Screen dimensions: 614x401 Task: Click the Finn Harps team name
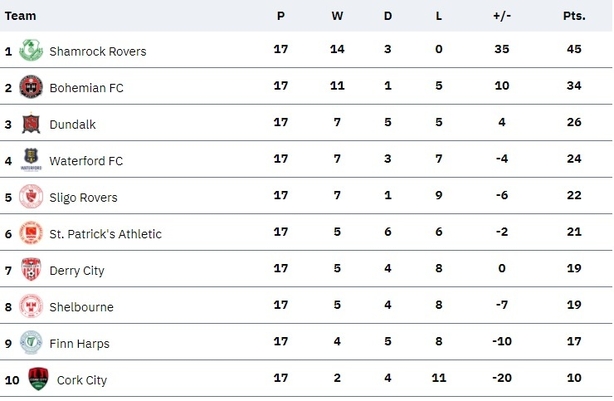pyautogui.click(x=79, y=343)
